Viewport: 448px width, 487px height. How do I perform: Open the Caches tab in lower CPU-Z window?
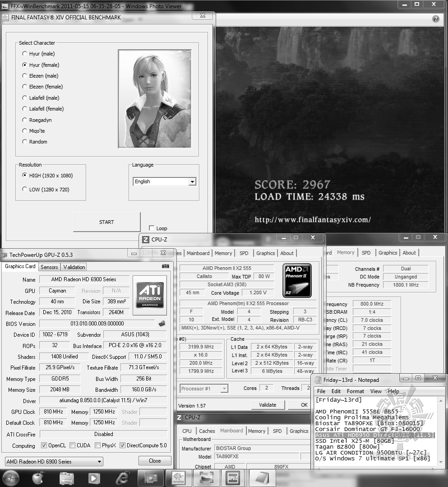(207, 431)
